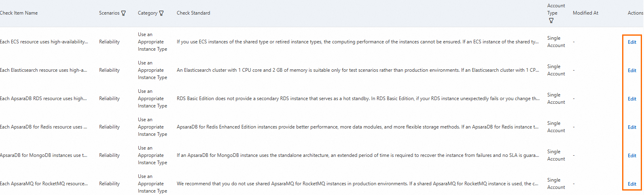Select the Each Elasticsearch resource item name
This screenshot has width=644, height=195.
click(43, 70)
